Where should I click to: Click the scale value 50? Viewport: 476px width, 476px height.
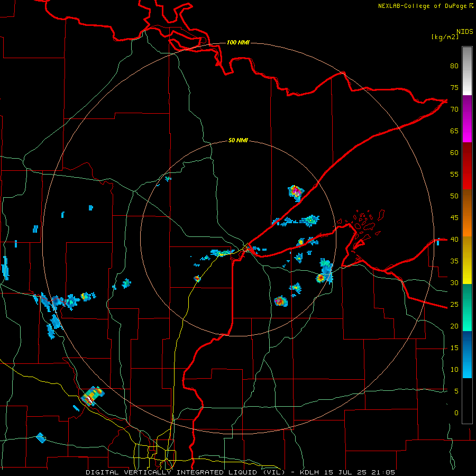[x=454, y=196]
